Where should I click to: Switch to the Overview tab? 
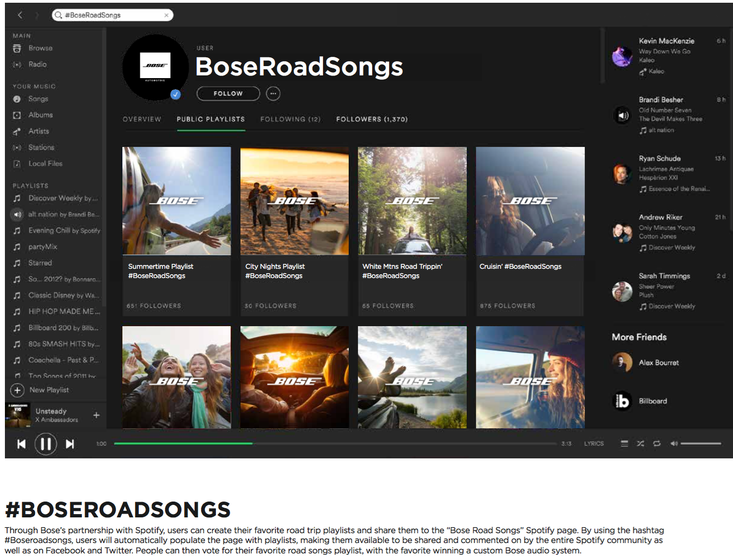(142, 119)
